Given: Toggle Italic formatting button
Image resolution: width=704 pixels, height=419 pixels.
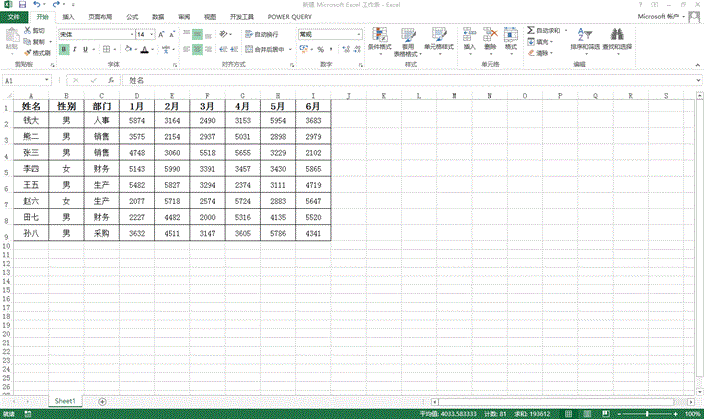Looking at the screenshot, I should pyautogui.click(x=75, y=48).
